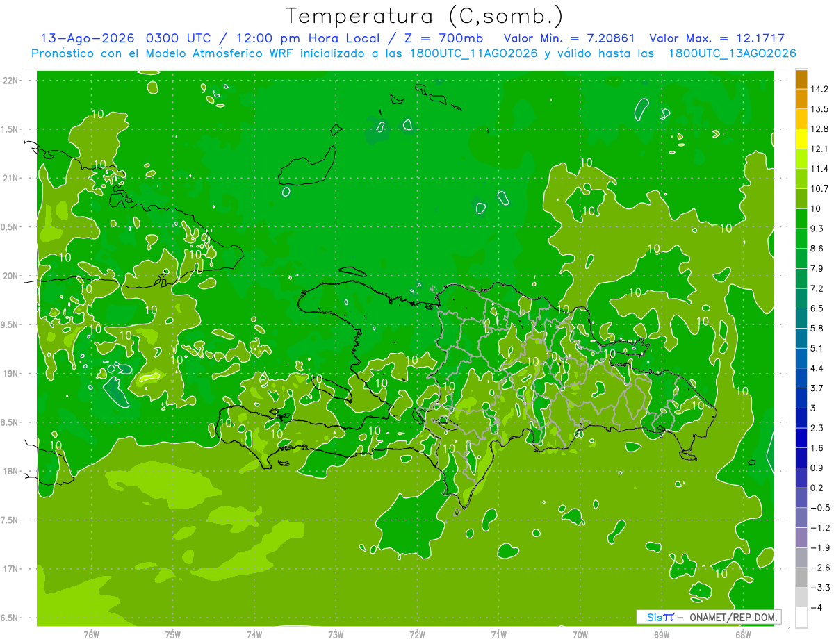Click '12:00 pm Hora Local' text
834x644 pixels.
click(x=309, y=38)
